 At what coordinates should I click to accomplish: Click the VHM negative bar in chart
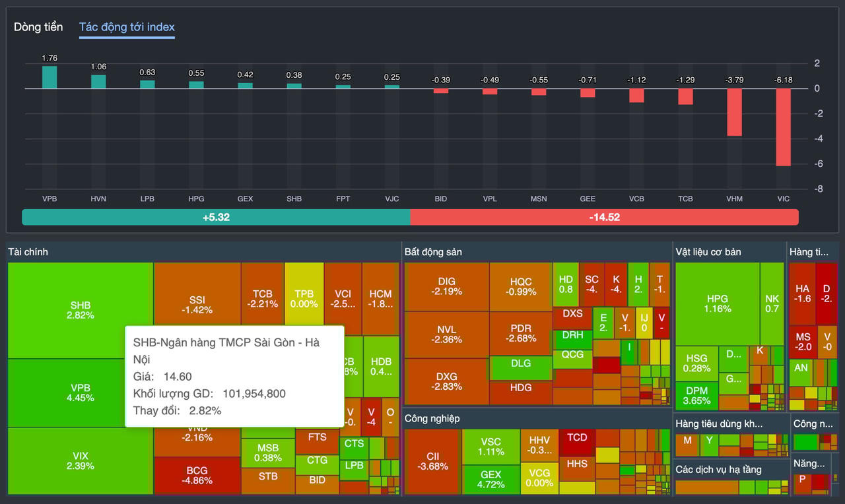734,111
